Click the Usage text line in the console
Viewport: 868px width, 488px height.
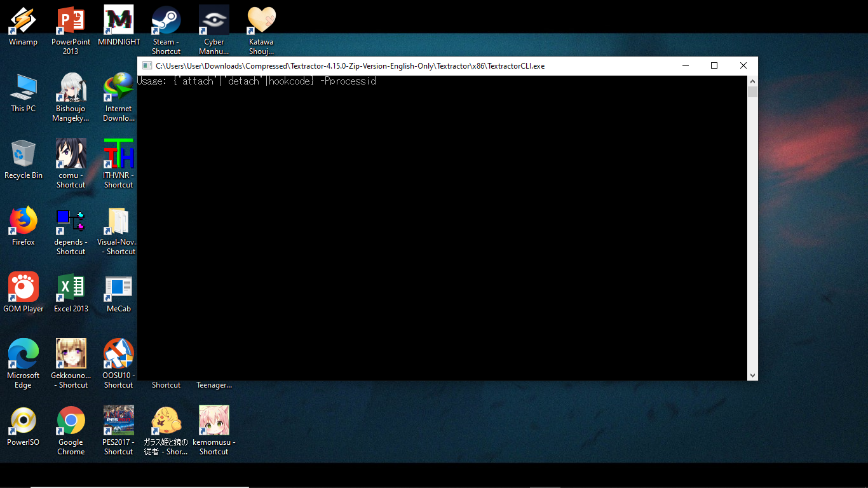pyautogui.click(x=257, y=81)
